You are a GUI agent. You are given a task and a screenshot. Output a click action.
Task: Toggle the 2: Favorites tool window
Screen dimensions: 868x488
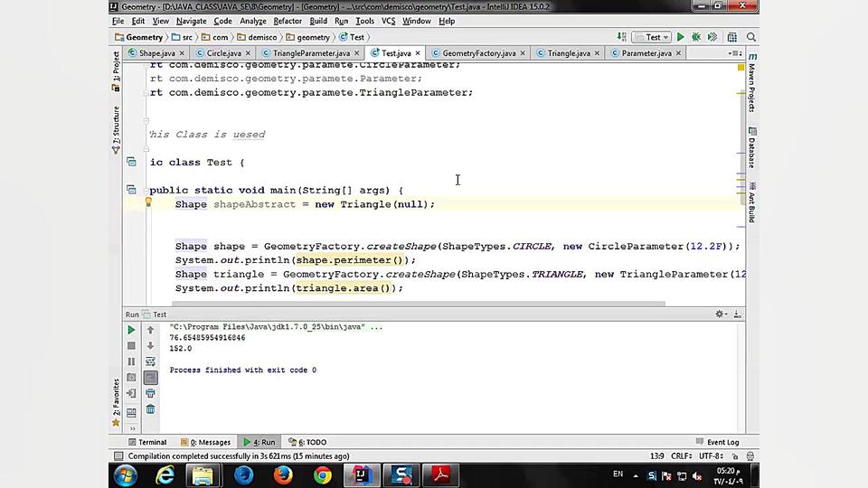pyautogui.click(x=116, y=402)
